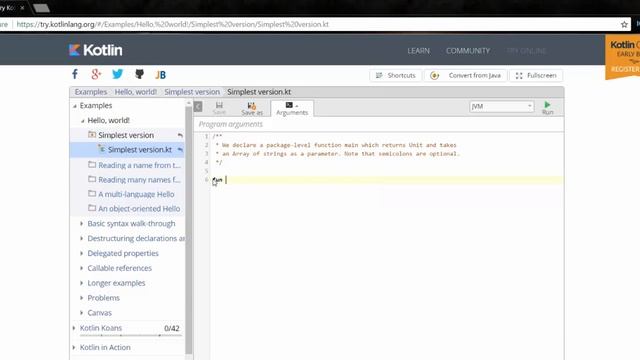Click the Reading a name folder icon
Screen dimensions: 640x360
point(92,165)
